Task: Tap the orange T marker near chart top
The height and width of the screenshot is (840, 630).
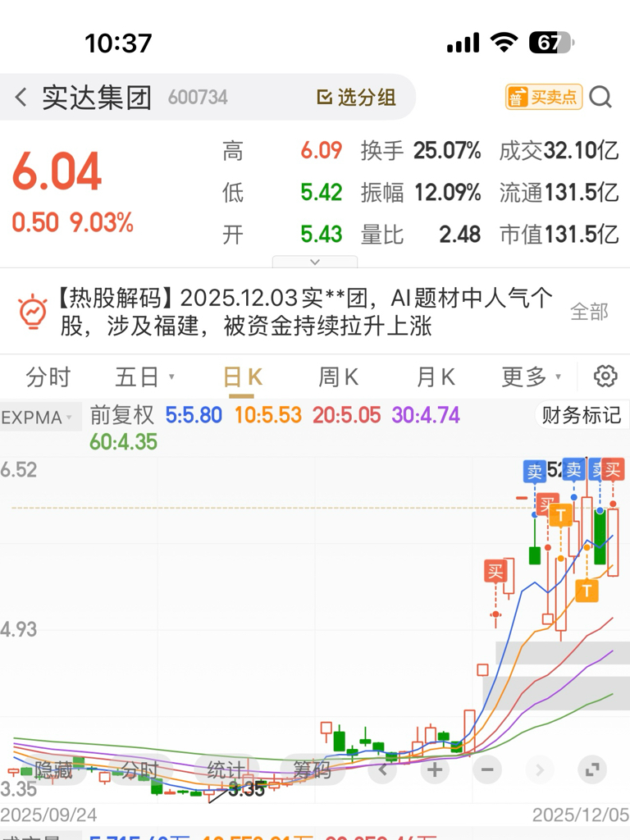Action: coord(561,515)
